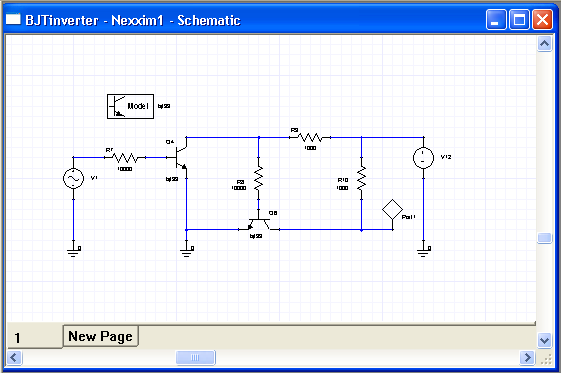Switch to the New Page tab
The height and width of the screenshot is (373, 561).
click(101, 336)
